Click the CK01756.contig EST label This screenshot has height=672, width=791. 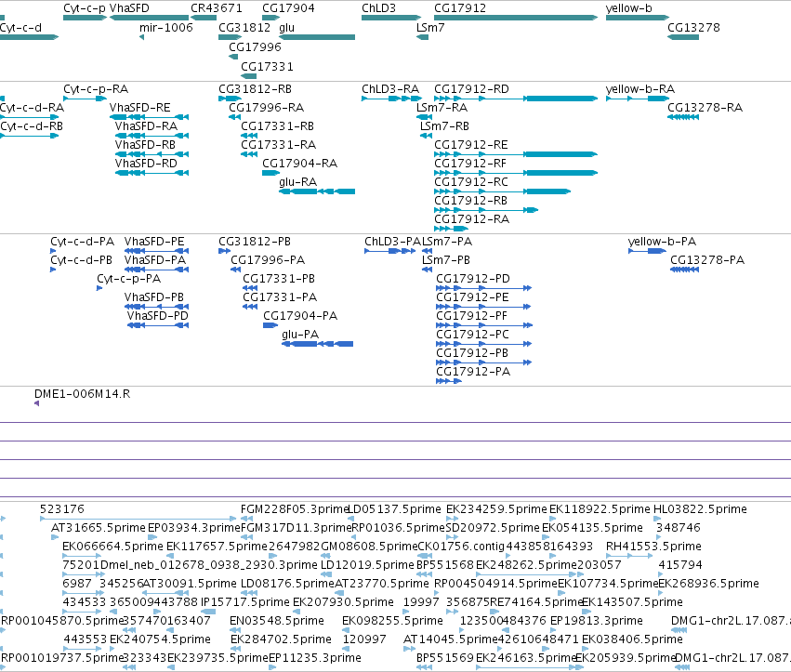(461, 547)
